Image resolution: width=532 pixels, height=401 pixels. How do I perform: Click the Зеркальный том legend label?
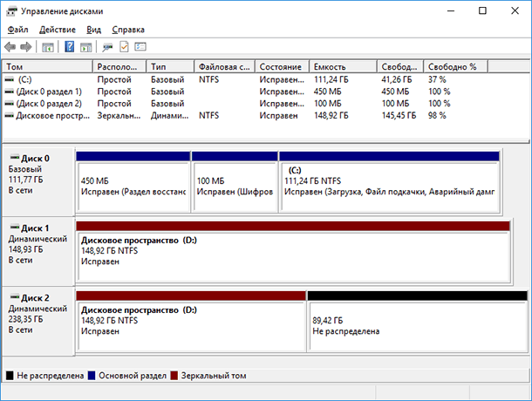pyautogui.click(x=214, y=376)
